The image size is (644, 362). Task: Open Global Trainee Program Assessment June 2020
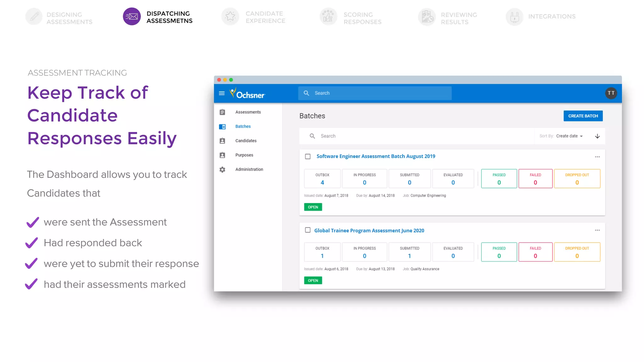pyautogui.click(x=369, y=231)
